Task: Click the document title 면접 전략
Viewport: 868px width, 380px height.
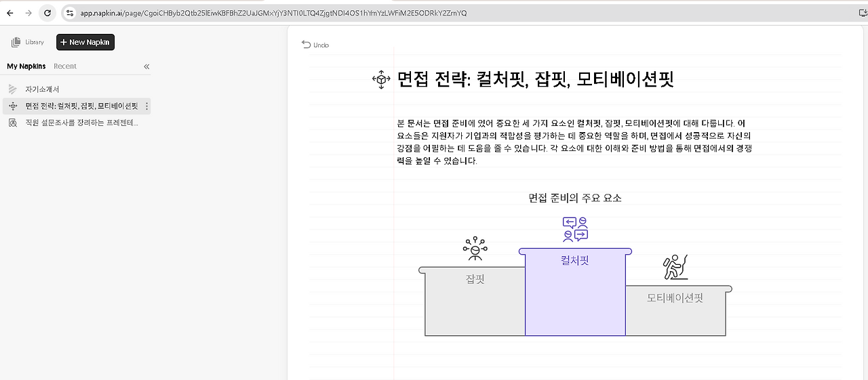Action: coord(536,79)
